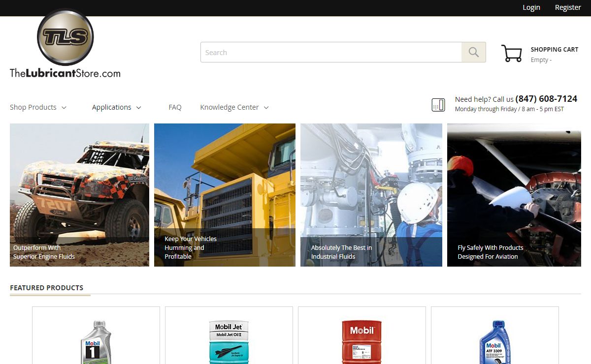The height and width of the screenshot is (364, 591).
Task: Click the TLS round logo icon
Action: click(66, 37)
